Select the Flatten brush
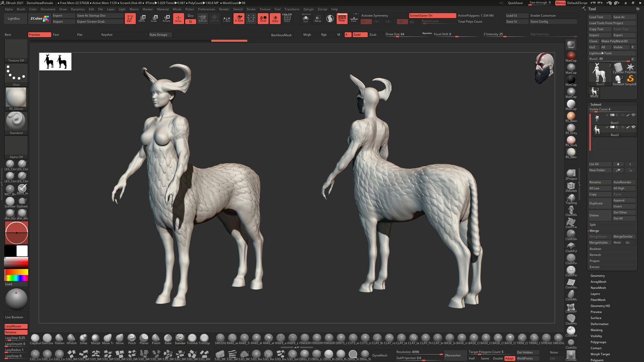Viewport: 644px width, 362px height. (59, 339)
